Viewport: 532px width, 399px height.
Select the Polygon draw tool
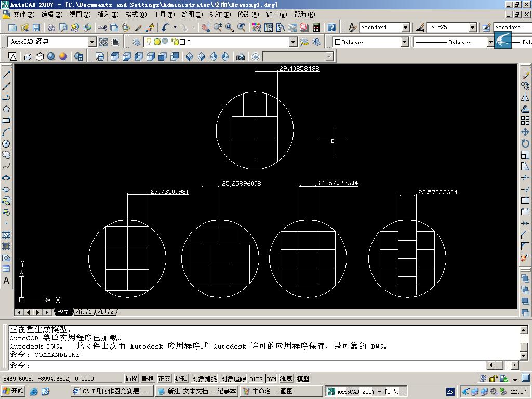(x=6, y=109)
